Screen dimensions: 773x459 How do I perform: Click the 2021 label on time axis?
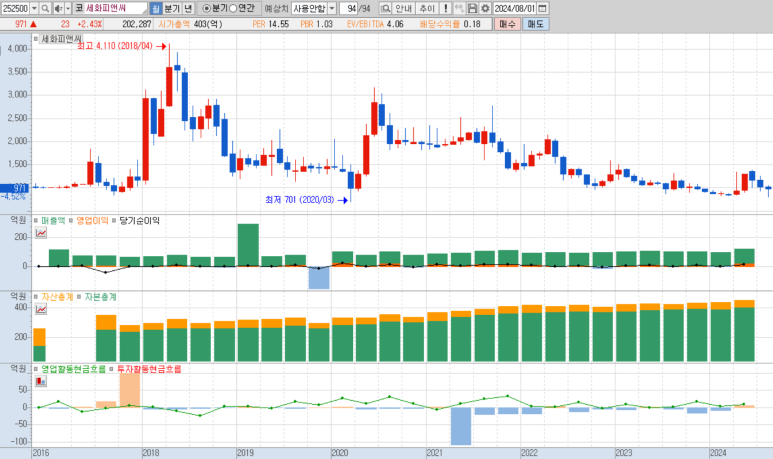coord(434,453)
